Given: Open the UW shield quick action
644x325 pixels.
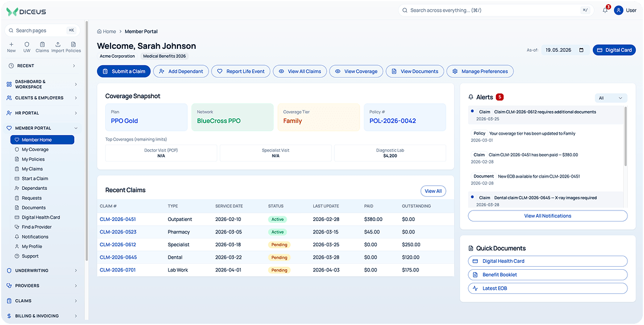Looking at the screenshot, I should click(26, 45).
